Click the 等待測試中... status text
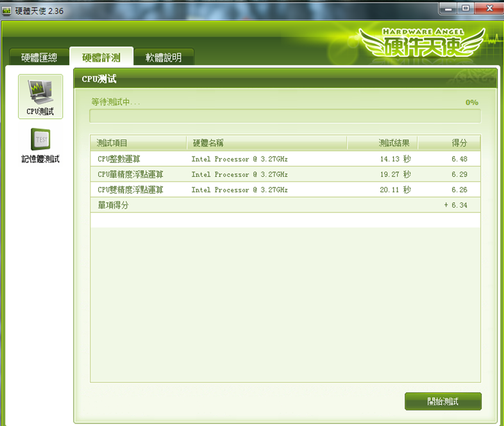This screenshot has height=426, width=504. (x=115, y=102)
